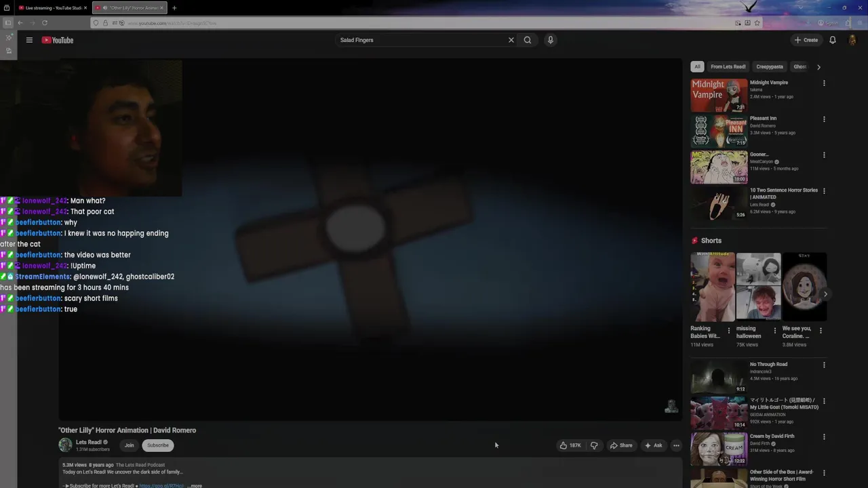Open the Sign in account button
The image size is (868, 488).
click(828, 23)
